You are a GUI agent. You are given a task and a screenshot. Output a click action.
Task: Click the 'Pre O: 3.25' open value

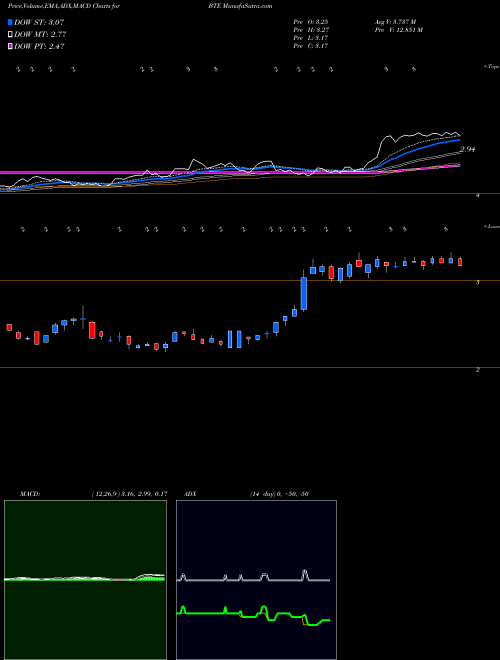coord(311,22)
